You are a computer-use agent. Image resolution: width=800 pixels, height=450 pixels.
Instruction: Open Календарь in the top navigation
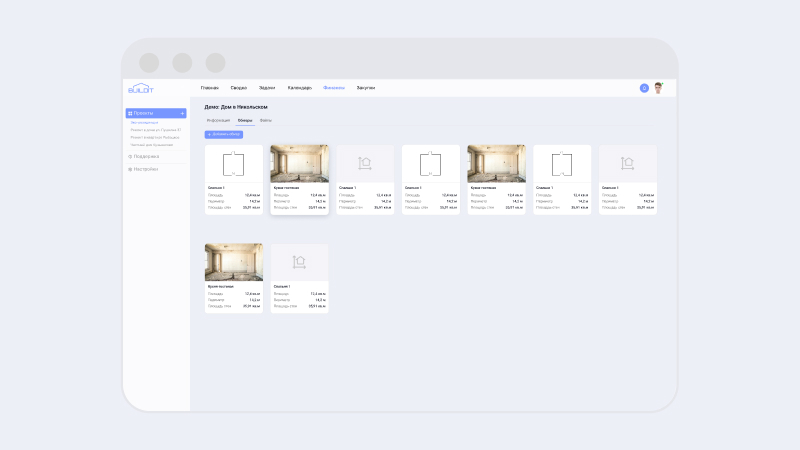(299, 88)
